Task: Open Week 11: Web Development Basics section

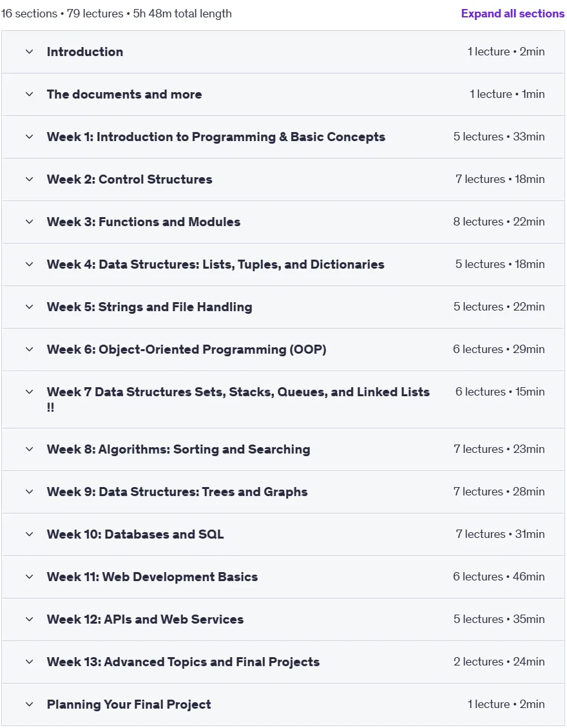Action: pos(152,577)
